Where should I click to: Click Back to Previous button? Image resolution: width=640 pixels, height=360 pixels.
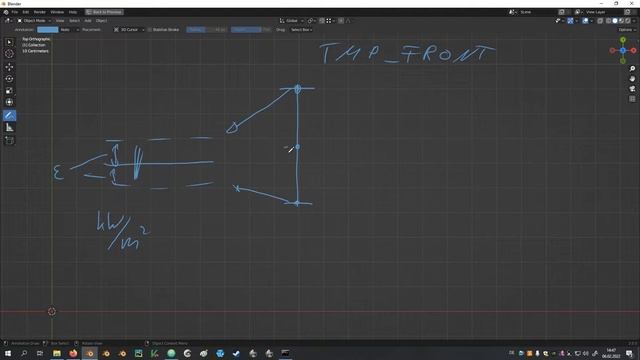104,12
